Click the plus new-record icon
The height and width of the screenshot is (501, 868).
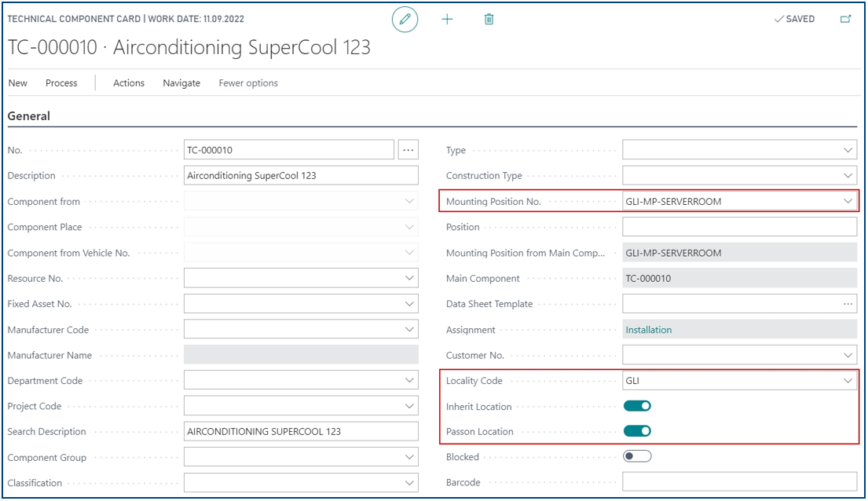(447, 20)
